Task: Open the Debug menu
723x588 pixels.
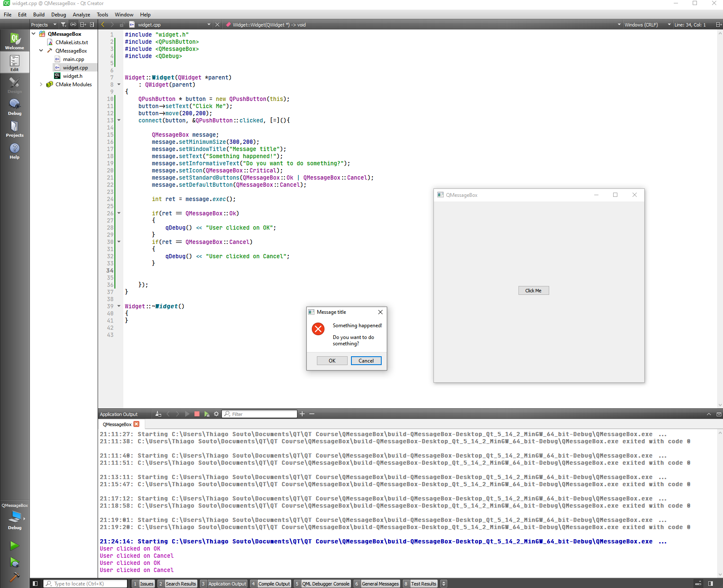Action: click(x=58, y=14)
